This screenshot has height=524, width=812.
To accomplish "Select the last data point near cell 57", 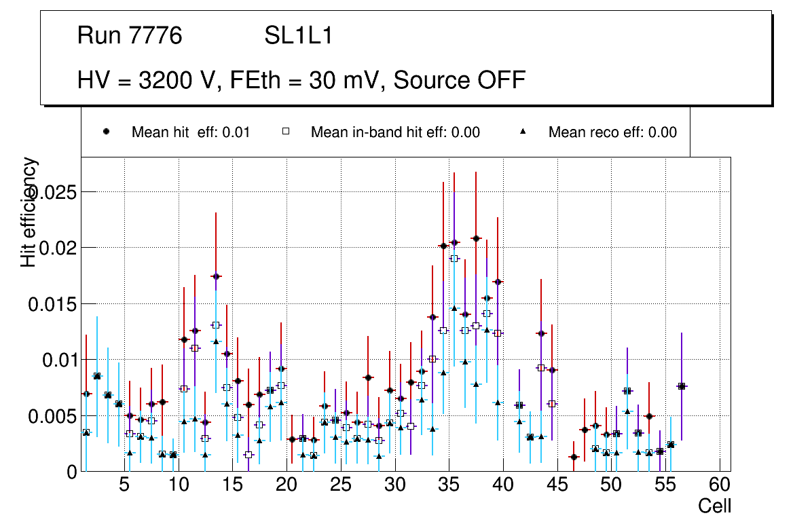I will 682,386.
